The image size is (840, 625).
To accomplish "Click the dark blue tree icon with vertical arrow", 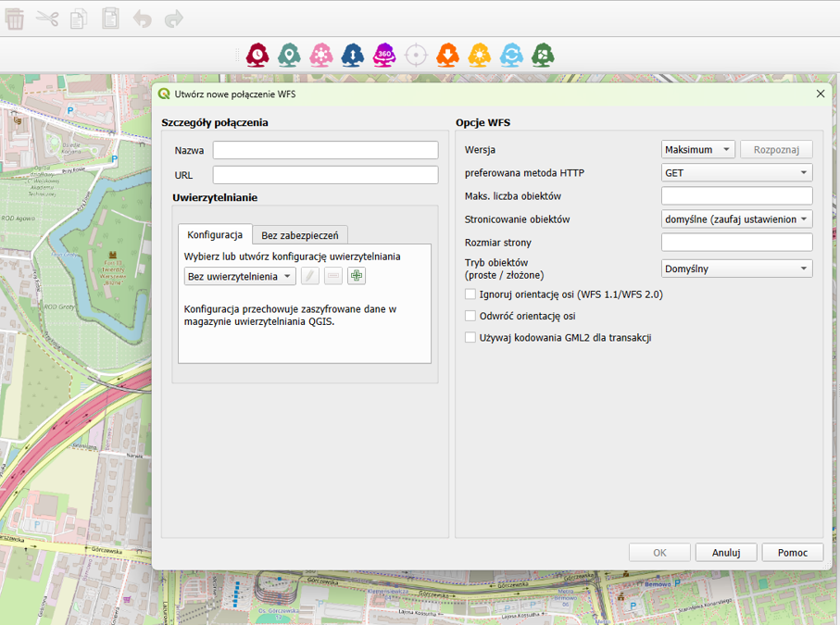I will [x=353, y=56].
